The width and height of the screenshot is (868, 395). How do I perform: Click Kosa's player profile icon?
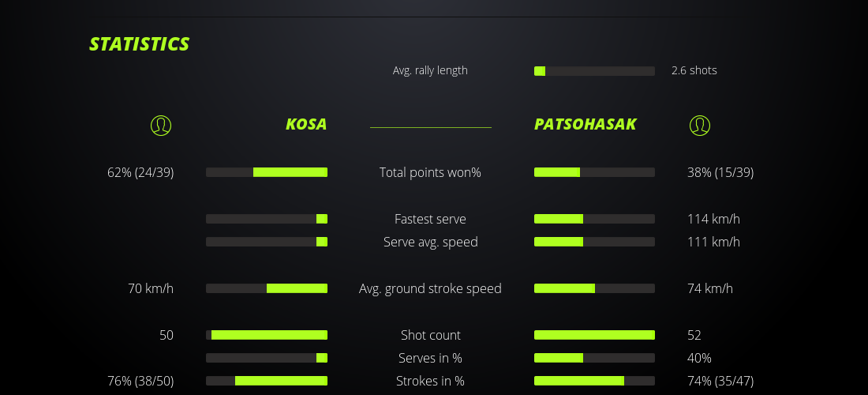click(161, 125)
